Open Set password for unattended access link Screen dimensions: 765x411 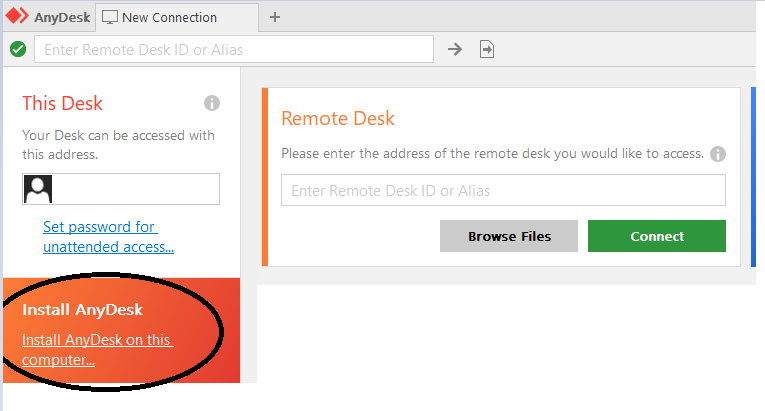[x=108, y=237]
